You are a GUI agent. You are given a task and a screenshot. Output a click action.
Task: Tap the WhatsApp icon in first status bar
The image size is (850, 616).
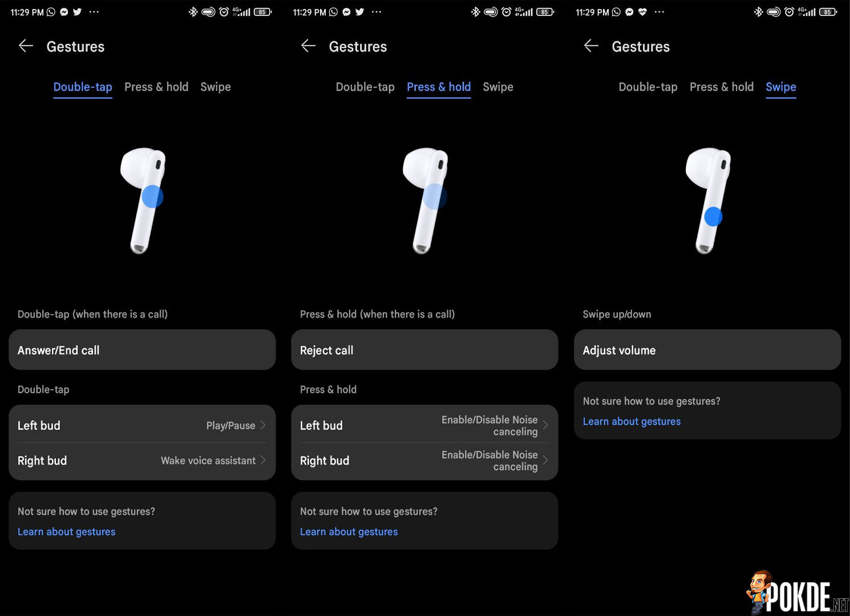tap(51, 12)
